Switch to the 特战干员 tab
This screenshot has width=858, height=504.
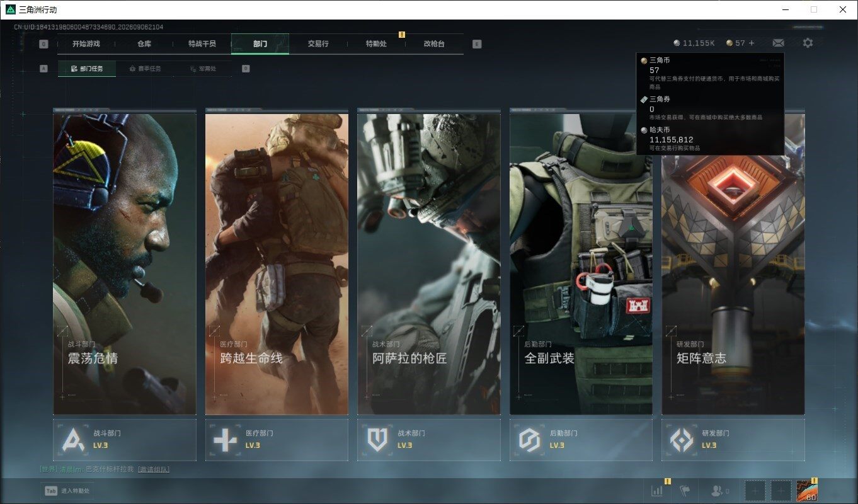coord(202,44)
